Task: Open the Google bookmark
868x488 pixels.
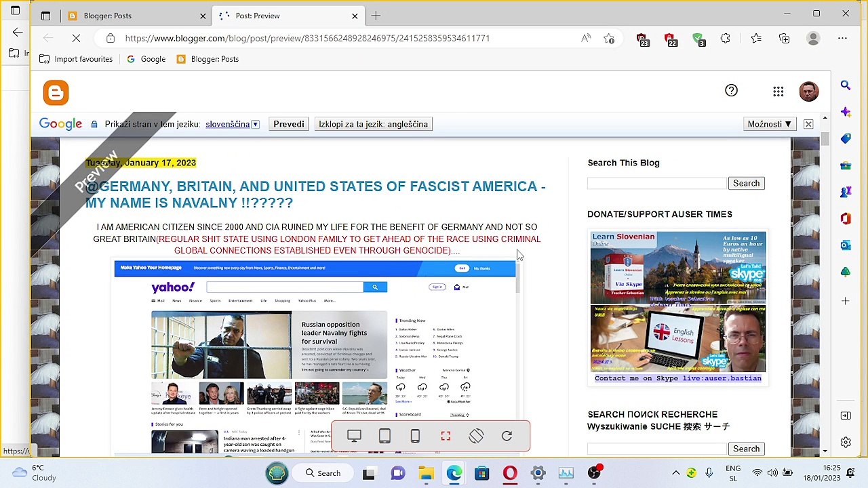Action: point(146,59)
